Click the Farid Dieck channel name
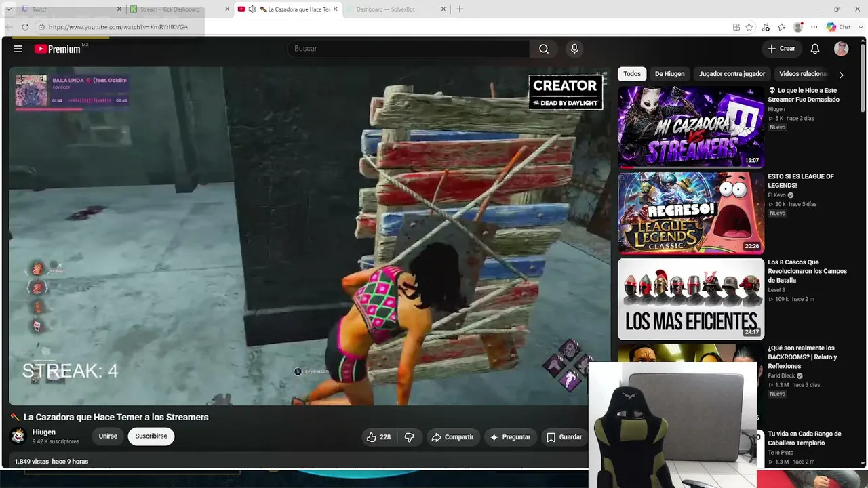Image resolution: width=868 pixels, height=488 pixels. (781, 376)
